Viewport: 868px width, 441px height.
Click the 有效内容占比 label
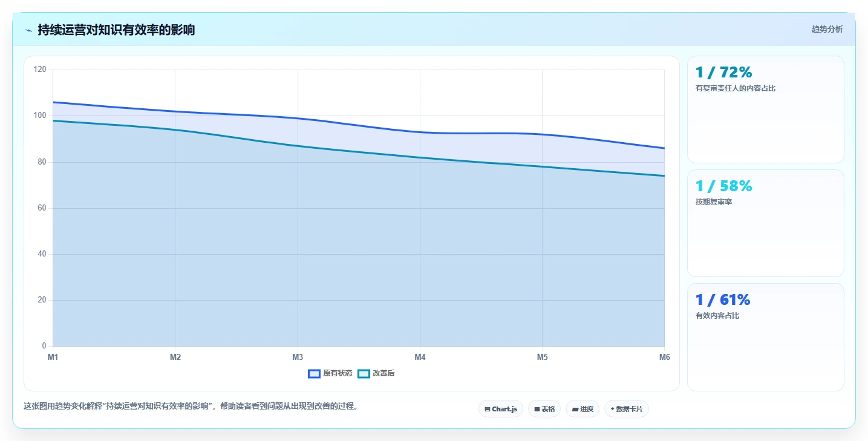(x=717, y=316)
